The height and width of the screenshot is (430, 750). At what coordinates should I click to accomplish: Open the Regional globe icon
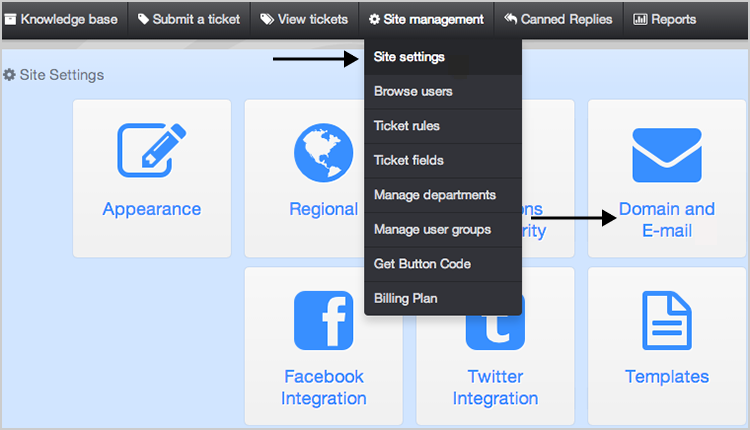[x=324, y=151]
